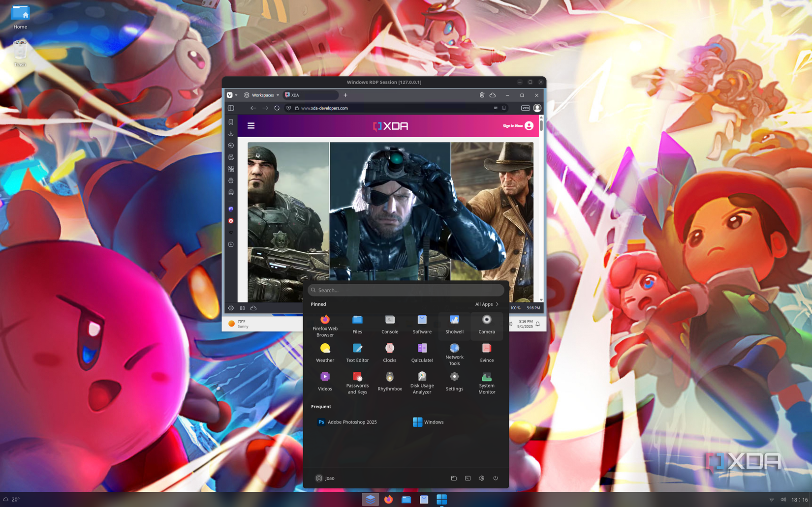Open the Vivaldi menu dropdown
This screenshot has width=812, height=507.
pyautogui.click(x=232, y=95)
